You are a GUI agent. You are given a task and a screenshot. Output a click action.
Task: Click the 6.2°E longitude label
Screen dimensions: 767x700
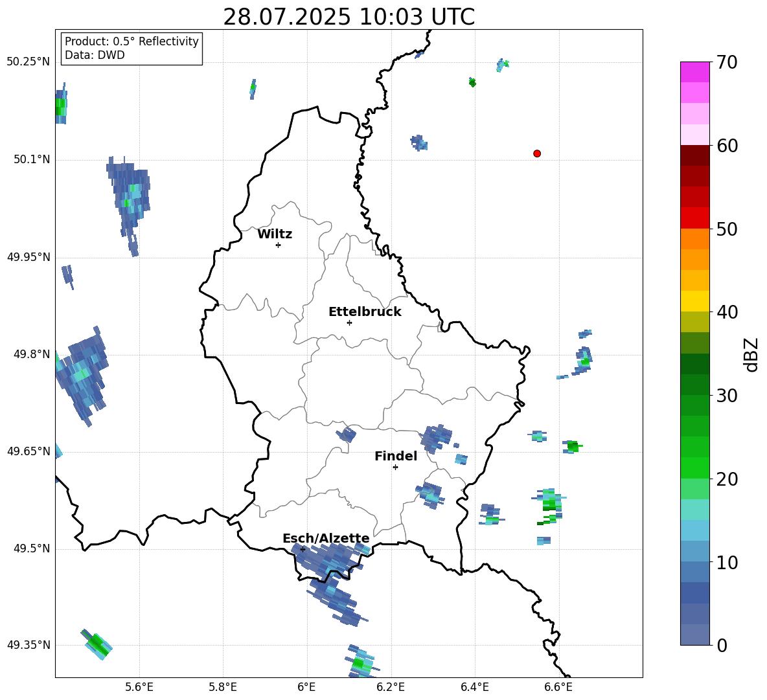coord(391,687)
